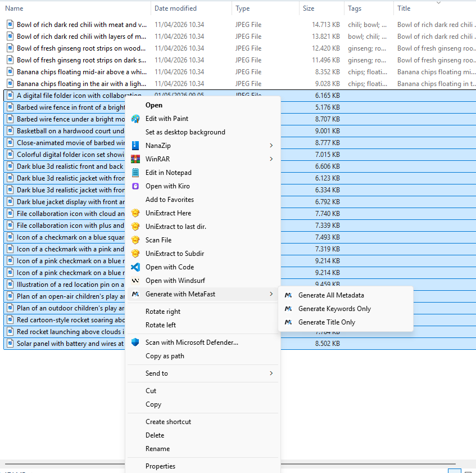Viewport: 476px width, 473px height.
Task: Select file 'Bowl of fresh ginseng root strips on wood...'
Action: click(81, 48)
